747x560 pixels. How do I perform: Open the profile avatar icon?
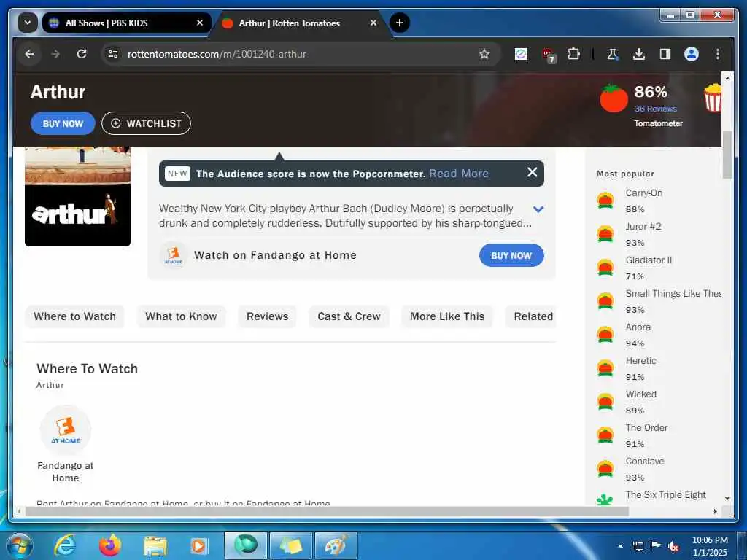pyautogui.click(x=692, y=54)
